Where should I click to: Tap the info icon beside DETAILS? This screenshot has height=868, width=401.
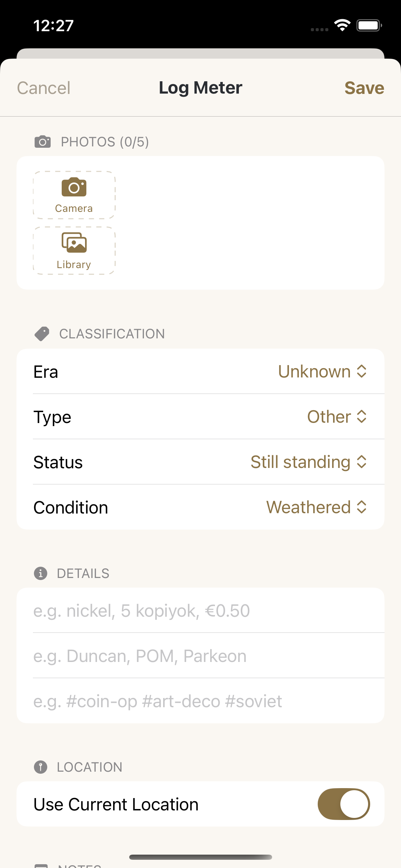coord(40,573)
